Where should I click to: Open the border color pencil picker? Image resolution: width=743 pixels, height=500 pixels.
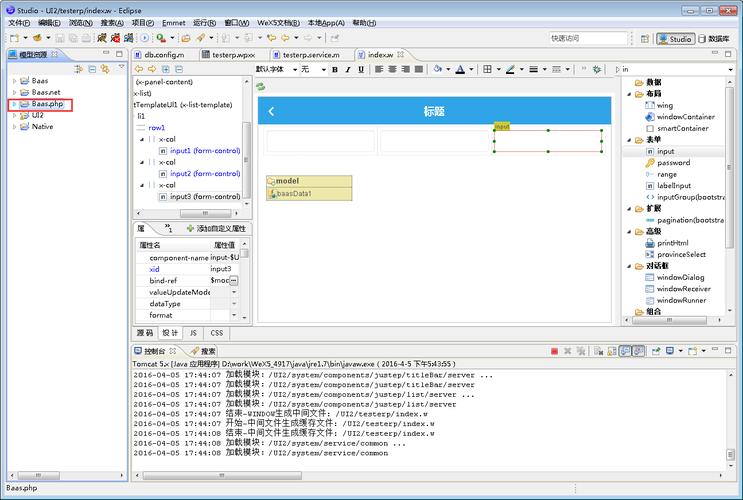[x=510, y=70]
